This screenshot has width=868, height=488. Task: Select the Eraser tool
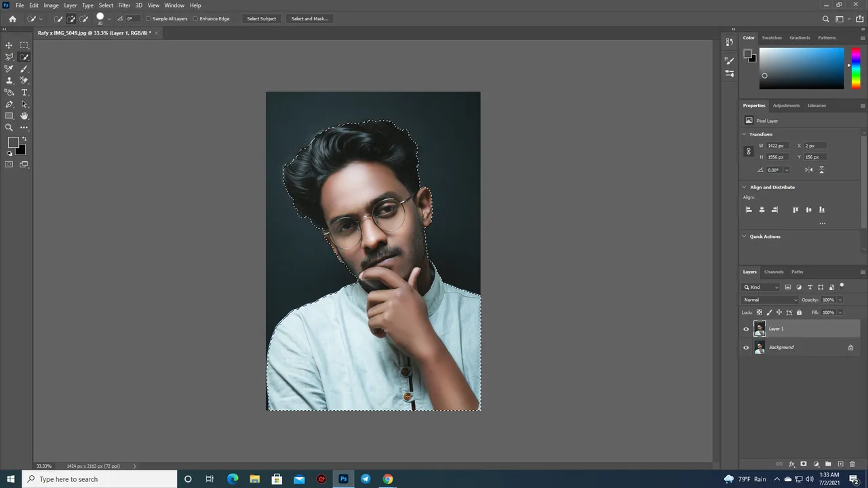click(x=24, y=81)
